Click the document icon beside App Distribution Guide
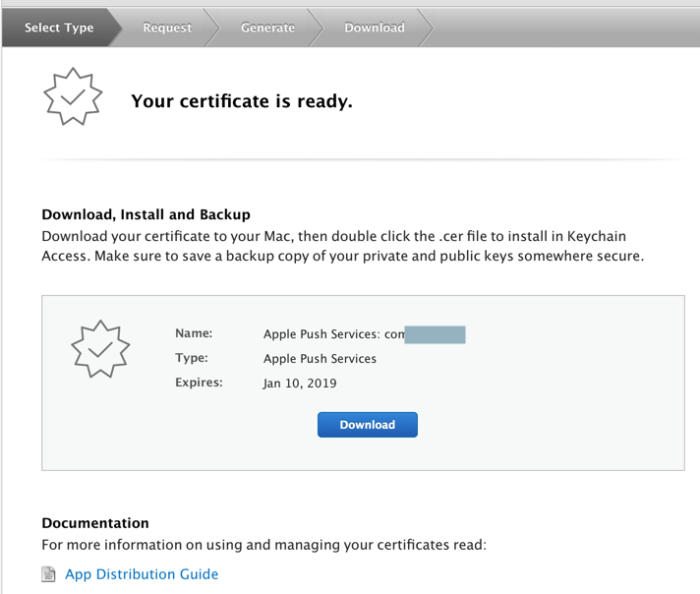This screenshot has width=700, height=594. 49,574
